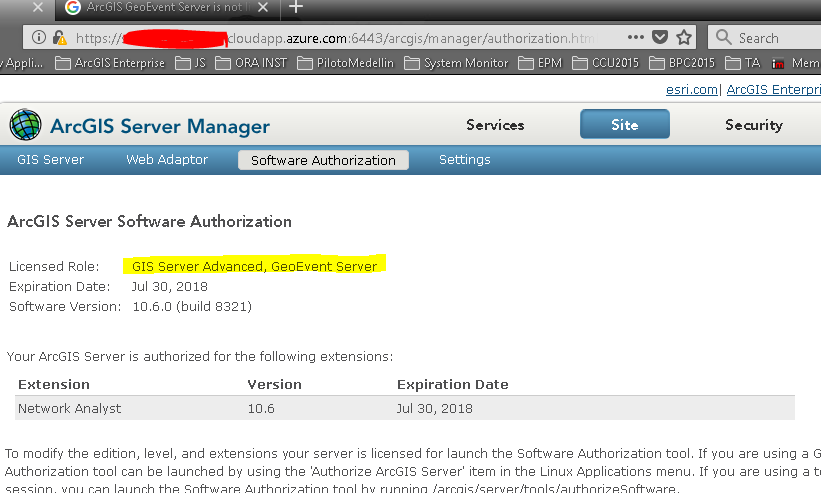This screenshot has height=493, width=821.
Task: Click the Network Analyst 'Jul 30, 2018' expiration cell
Action: [x=434, y=409]
